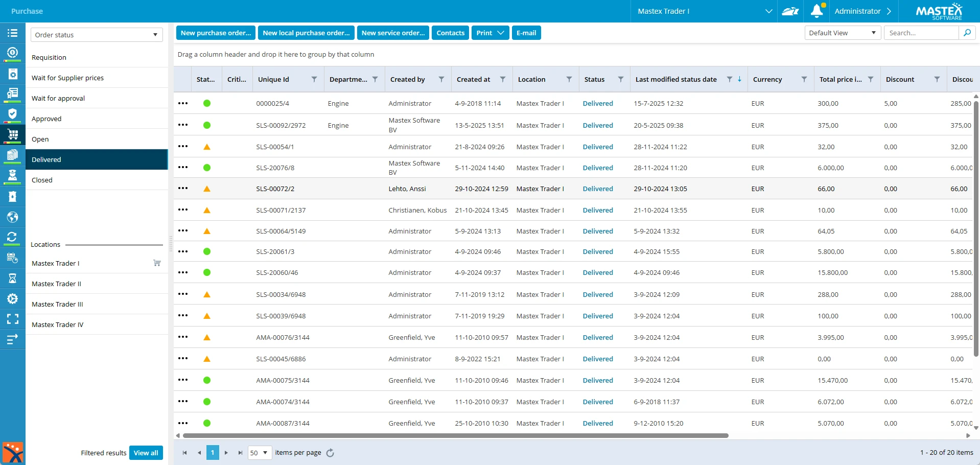Screen dimensions: 980x465
Task: Open Mastex Trader I header dropdown
Action: point(705,11)
